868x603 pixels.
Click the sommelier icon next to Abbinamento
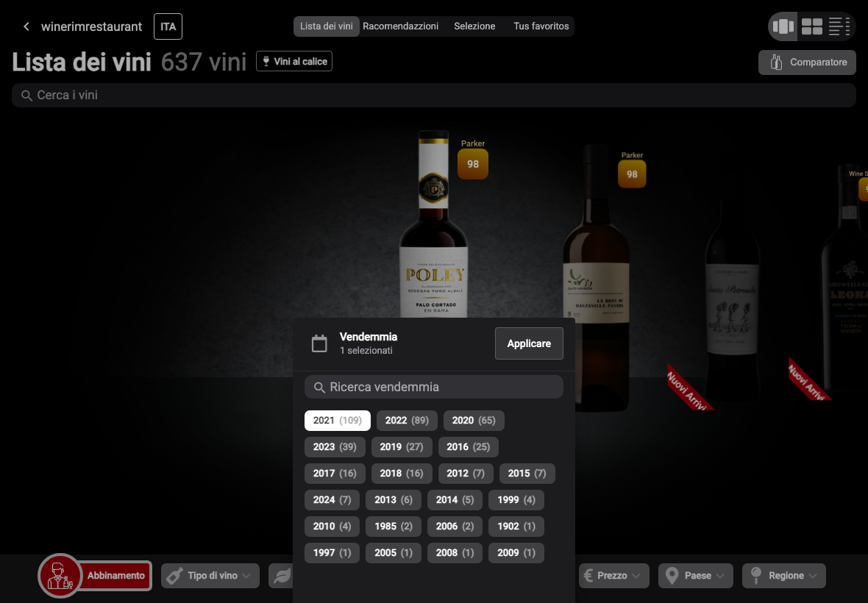point(60,576)
